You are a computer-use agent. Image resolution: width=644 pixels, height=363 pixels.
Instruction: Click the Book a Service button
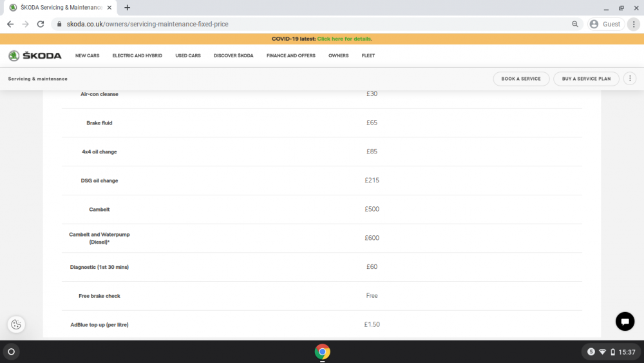click(x=521, y=79)
